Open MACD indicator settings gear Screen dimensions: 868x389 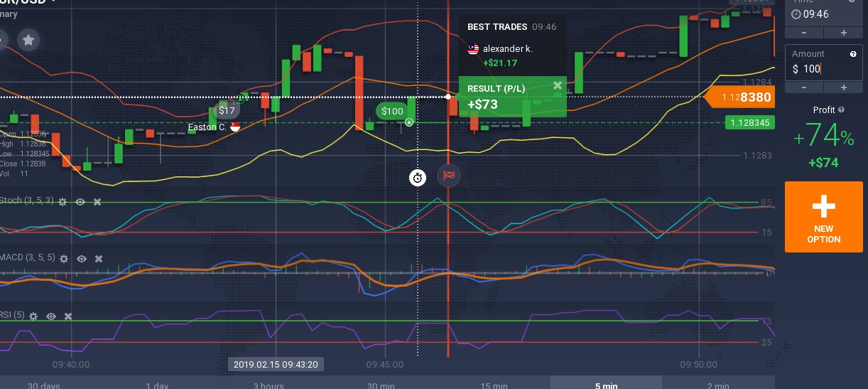[64, 259]
